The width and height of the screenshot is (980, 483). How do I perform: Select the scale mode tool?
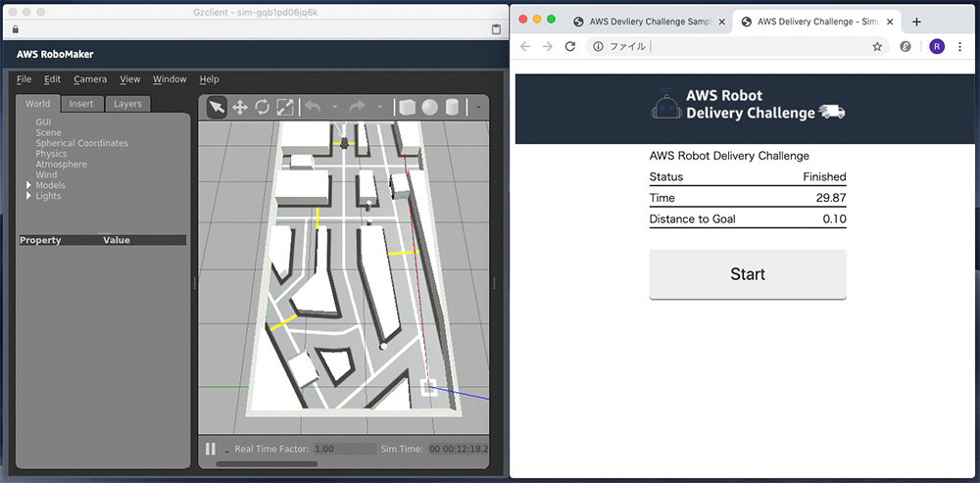[285, 108]
